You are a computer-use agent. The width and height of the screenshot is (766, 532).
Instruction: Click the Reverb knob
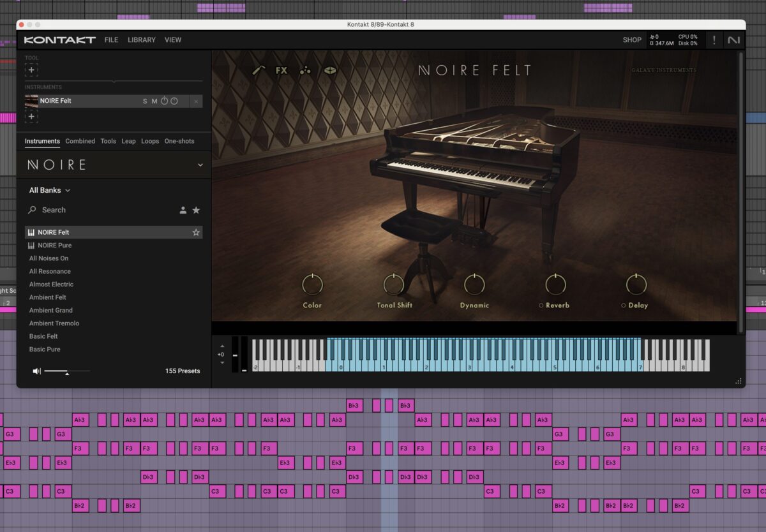(x=555, y=284)
